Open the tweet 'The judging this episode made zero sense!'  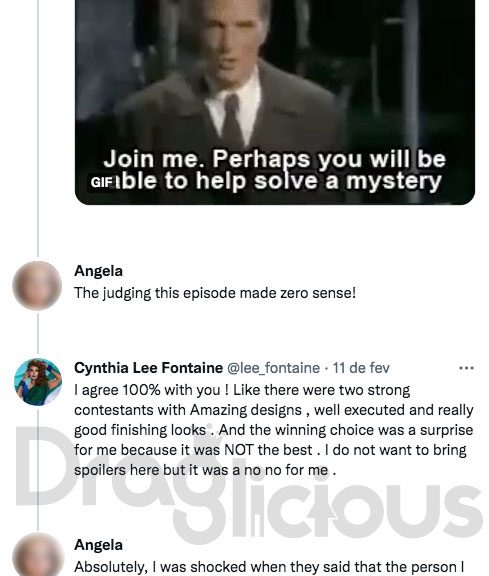pyautogui.click(x=215, y=293)
